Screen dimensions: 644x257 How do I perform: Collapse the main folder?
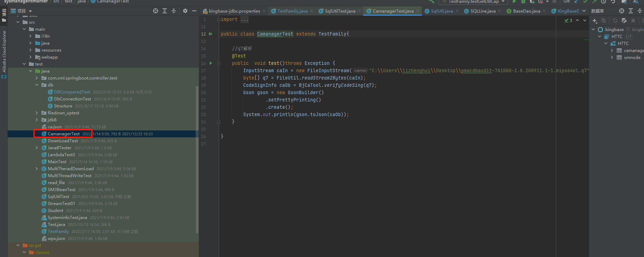24,29
